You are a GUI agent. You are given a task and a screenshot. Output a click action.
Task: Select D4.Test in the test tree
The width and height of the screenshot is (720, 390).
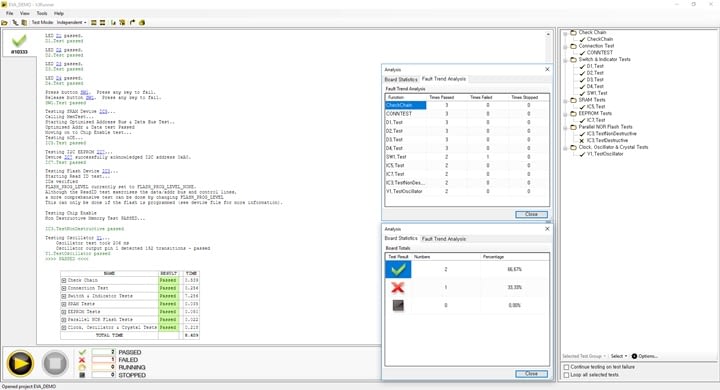coord(595,86)
